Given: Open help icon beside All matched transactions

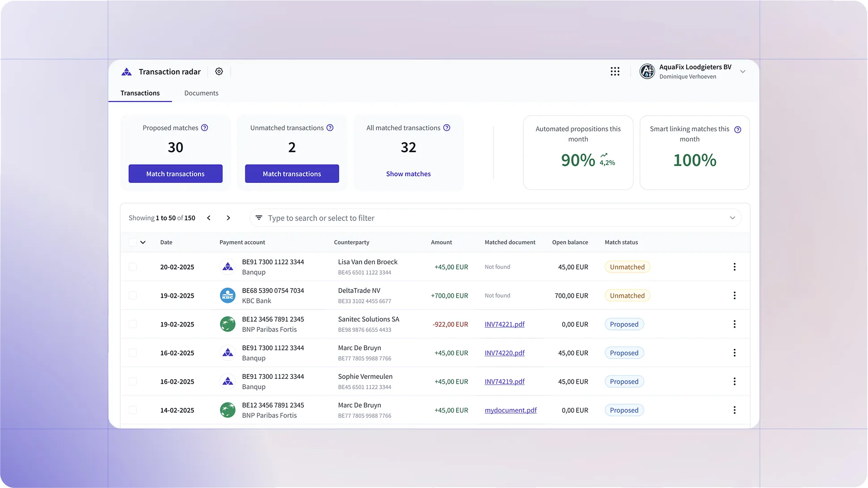Looking at the screenshot, I should pyautogui.click(x=447, y=128).
